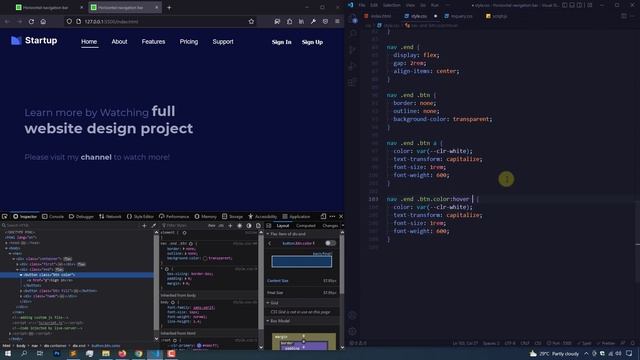Collapse the Grid section in Layout panel
640x360 pixels.
pyautogui.click(x=268, y=303)
